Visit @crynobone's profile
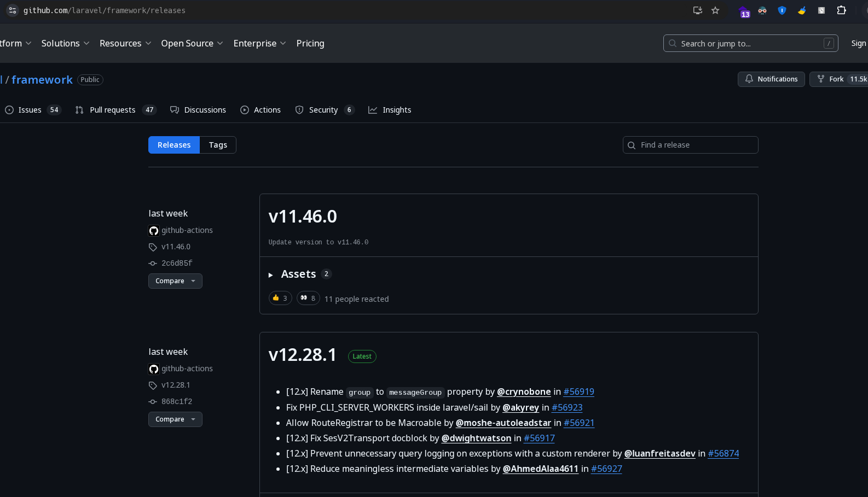Viewport: 868px width, 497px height. pyautogui.click(x=524, y=392)
